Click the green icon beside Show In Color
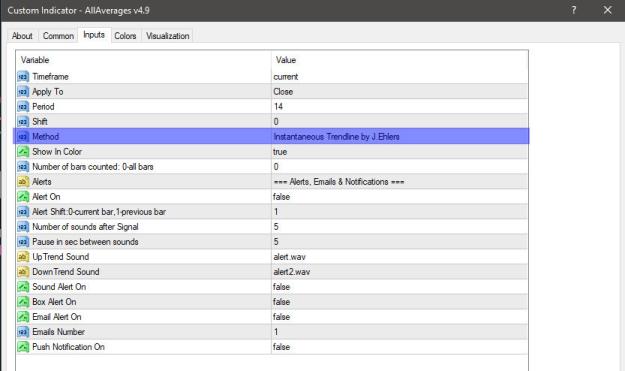Image resolution: width=625 pixels, height=371 pixels. (x=23, y=152)
